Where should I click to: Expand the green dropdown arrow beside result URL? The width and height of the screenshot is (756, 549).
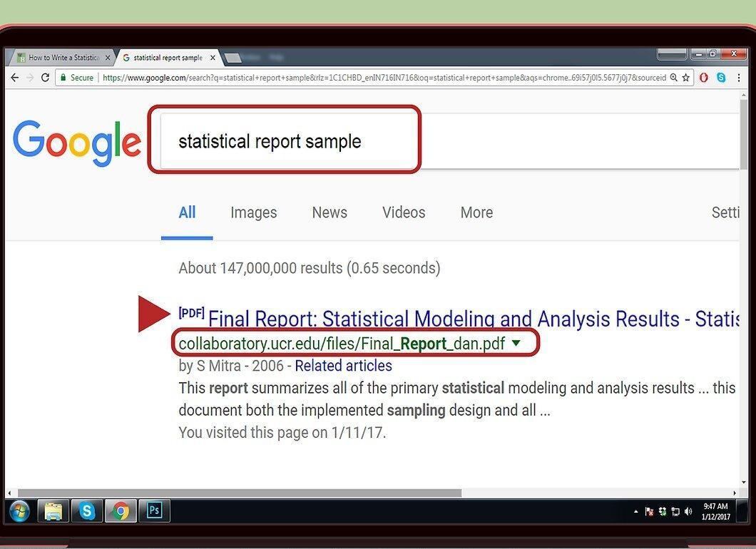coord(516,343)
